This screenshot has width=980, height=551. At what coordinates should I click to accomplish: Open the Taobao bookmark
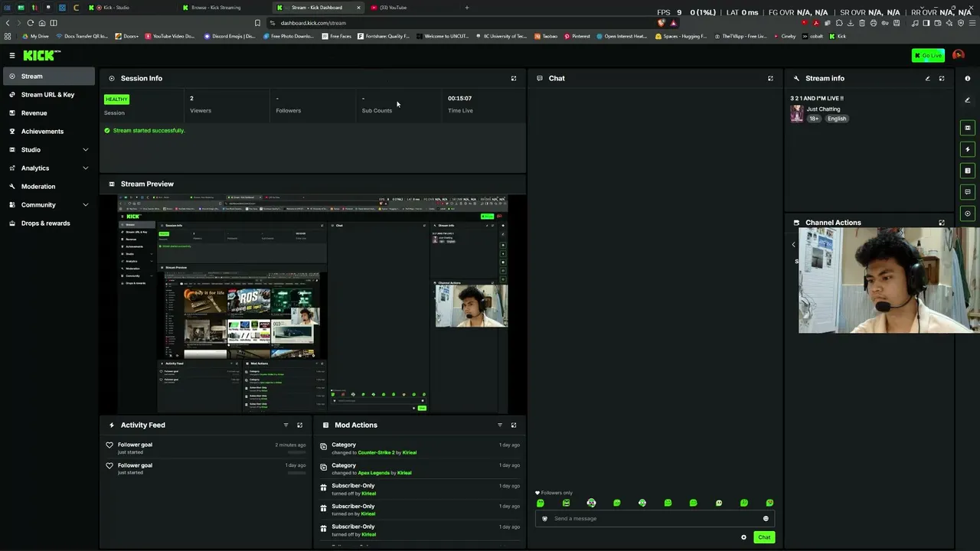pyautogui.click(x=547, y=37)
